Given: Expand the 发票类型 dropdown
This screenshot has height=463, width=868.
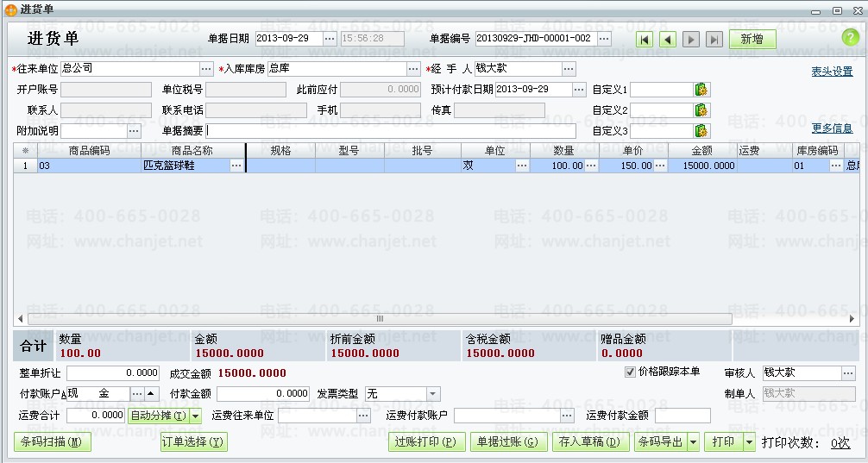Looking at the screenshot, I should pyautogui.click(x=432, y=394).
